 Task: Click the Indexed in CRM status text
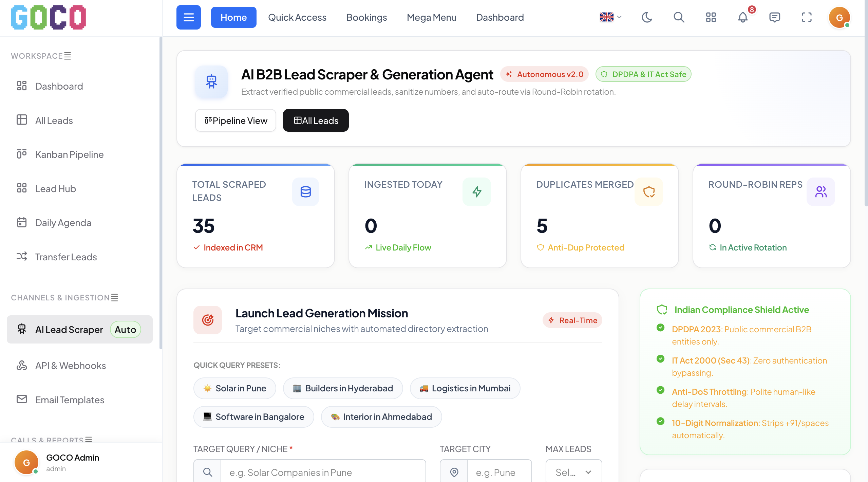pos(233,247)
